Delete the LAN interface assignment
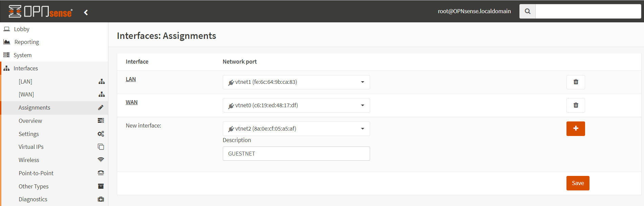The image size is (644, 206). 575,82
